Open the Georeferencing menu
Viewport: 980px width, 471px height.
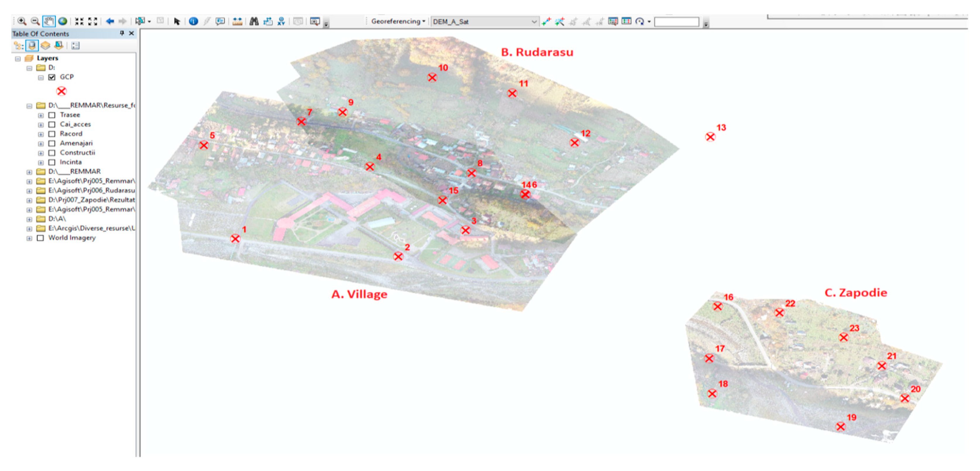pos(398,21)
